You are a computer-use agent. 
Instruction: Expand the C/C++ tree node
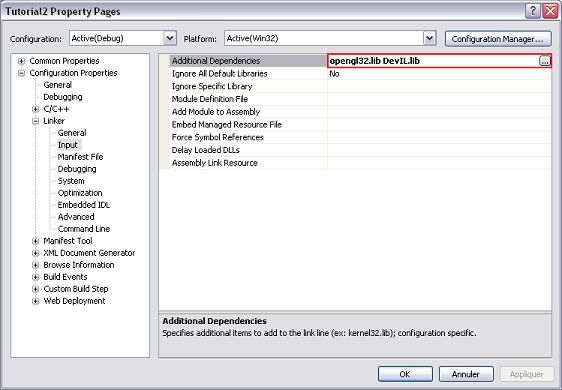(35, 109)
